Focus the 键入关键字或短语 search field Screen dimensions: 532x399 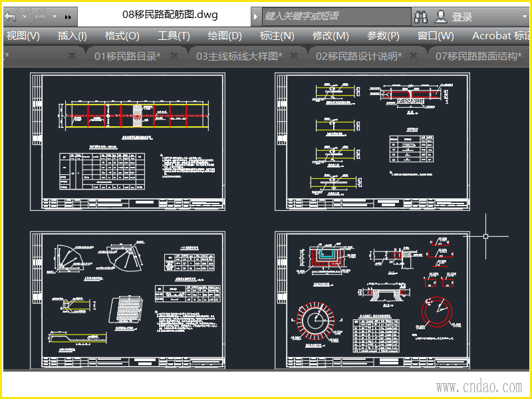[x=336, y=16]
